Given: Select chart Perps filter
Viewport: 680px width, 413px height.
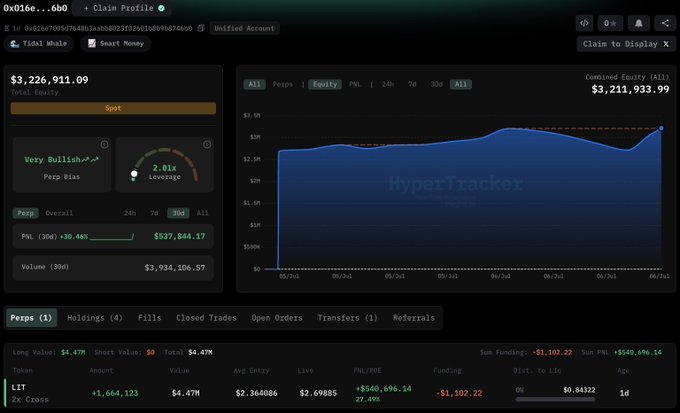Looking at the screenshot, I should 283,84.
